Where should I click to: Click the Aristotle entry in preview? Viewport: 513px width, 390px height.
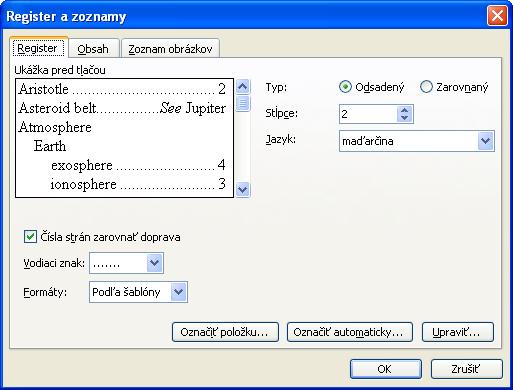coord(122,89)
